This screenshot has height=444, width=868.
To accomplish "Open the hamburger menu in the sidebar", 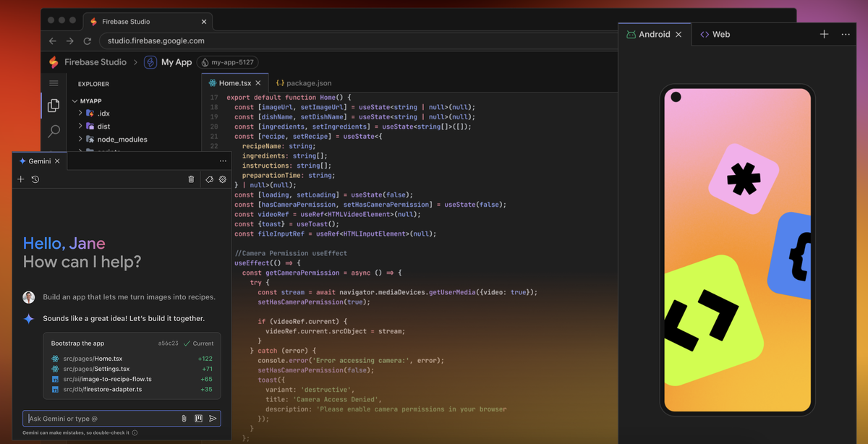I will [54, 84].
